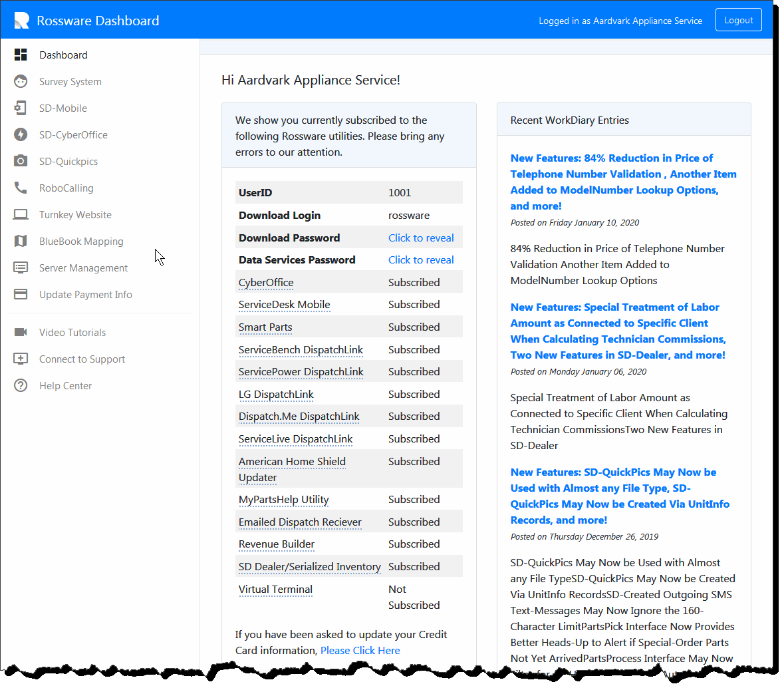
Task: Click the Connect to Support icon
Action: (x=21, y=359)
